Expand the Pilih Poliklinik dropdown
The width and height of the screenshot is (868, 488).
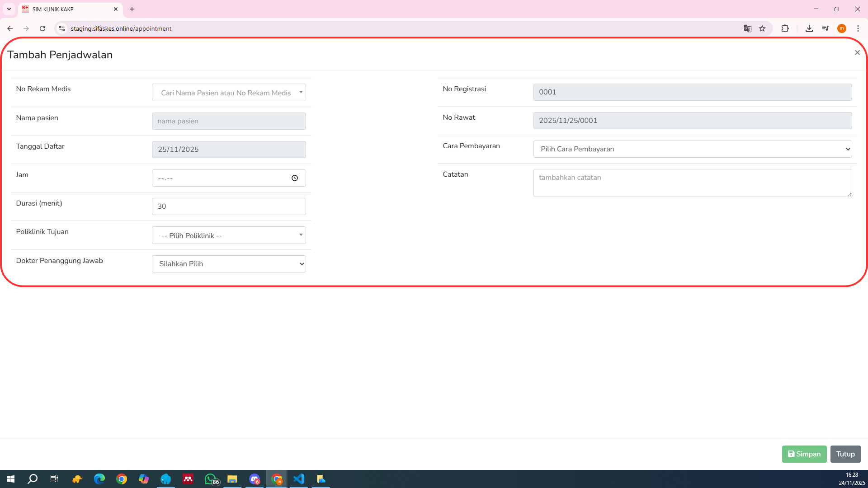tap(229, 235)
